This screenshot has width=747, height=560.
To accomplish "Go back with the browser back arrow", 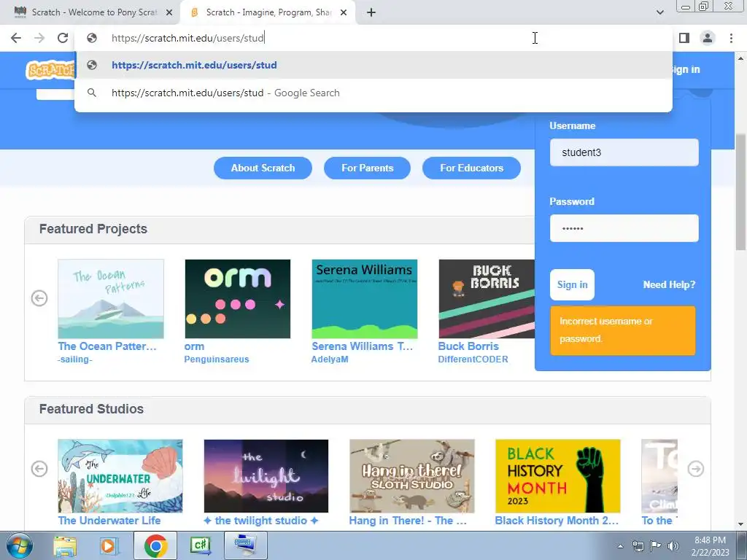I will pos(16,38).
